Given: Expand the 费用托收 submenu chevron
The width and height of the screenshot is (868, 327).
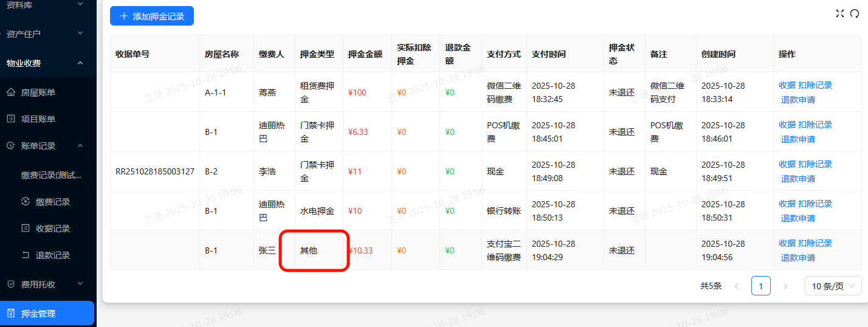Looking at the screenshot, I should pos(80,284).
